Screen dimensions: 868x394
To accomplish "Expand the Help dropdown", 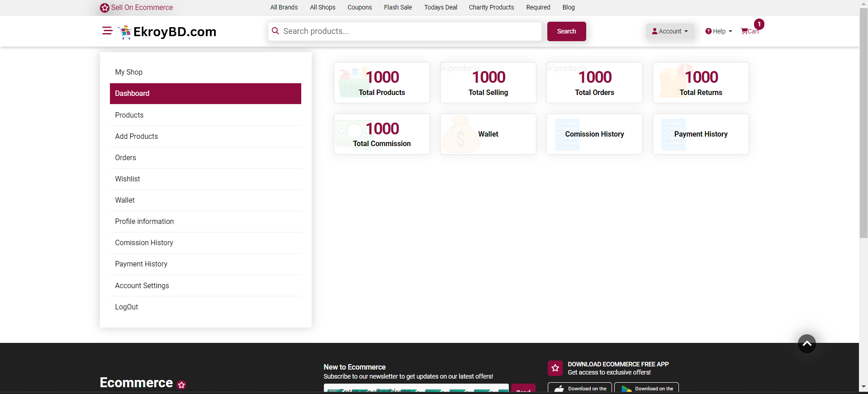I will (718, 31).
